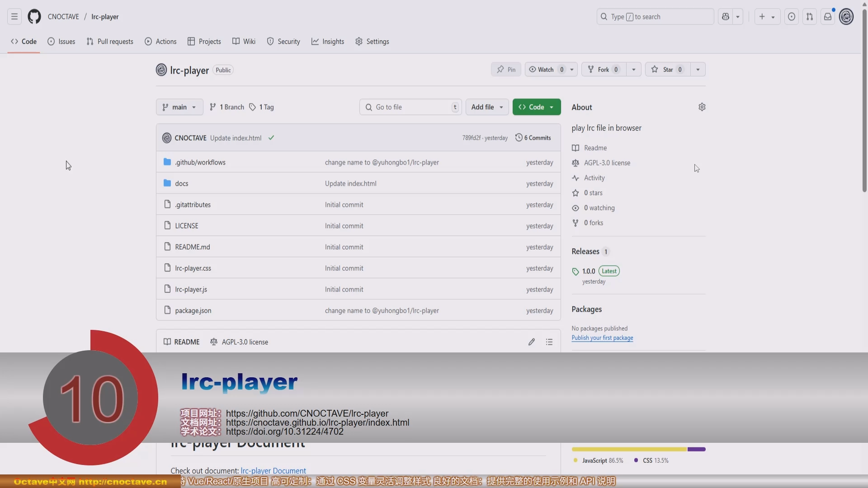View the 6 Commits history
This screenshot has height=488, width=868.
(x=533, y=138)
